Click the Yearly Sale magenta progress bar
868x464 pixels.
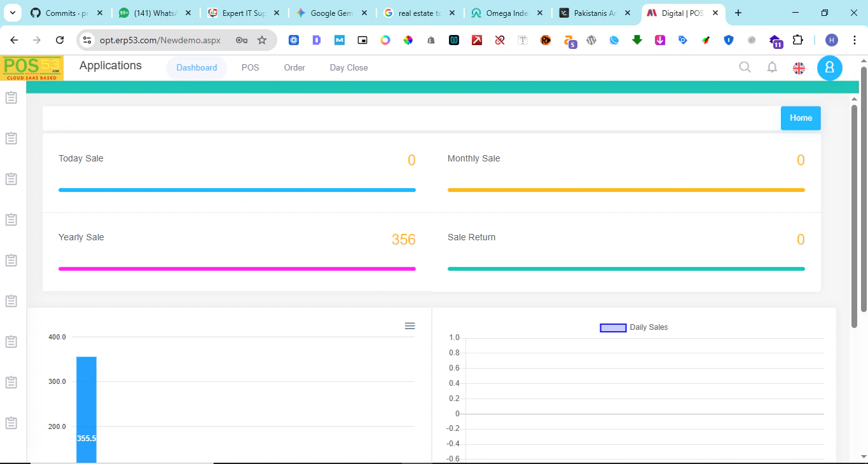click(x=237, y=269)
